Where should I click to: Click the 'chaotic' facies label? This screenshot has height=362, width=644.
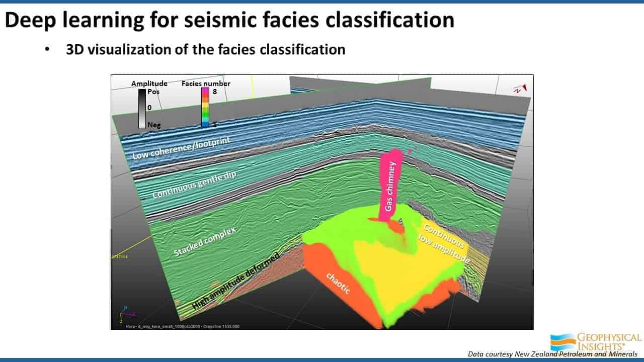click(338, 283)
